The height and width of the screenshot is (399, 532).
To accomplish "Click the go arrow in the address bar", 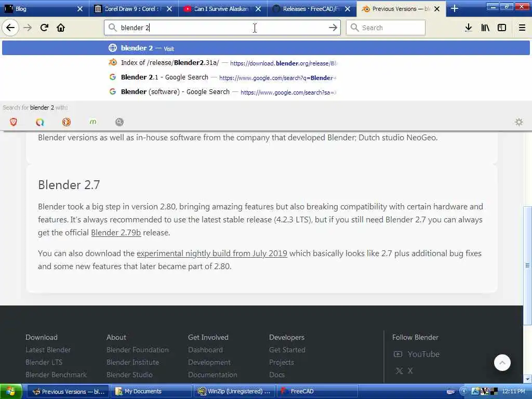I will pos(333,28).
